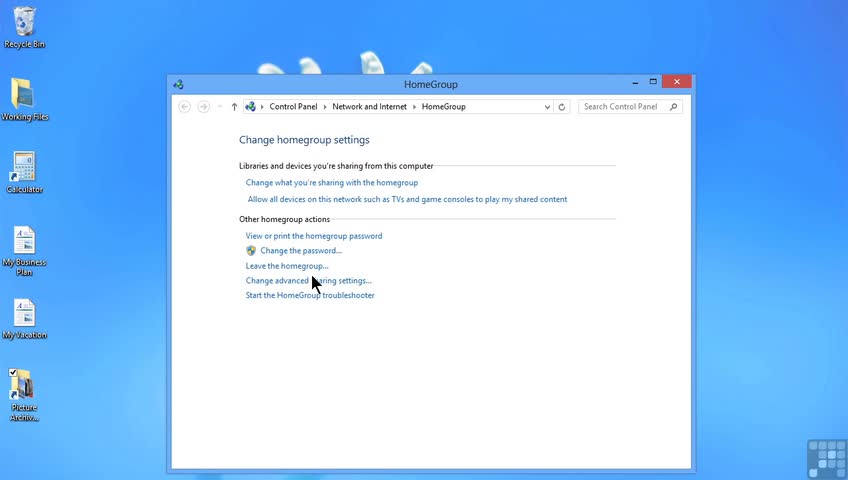Select the My Vacation document icon
The image size is (848, 480).
click(x=24, y=319)
